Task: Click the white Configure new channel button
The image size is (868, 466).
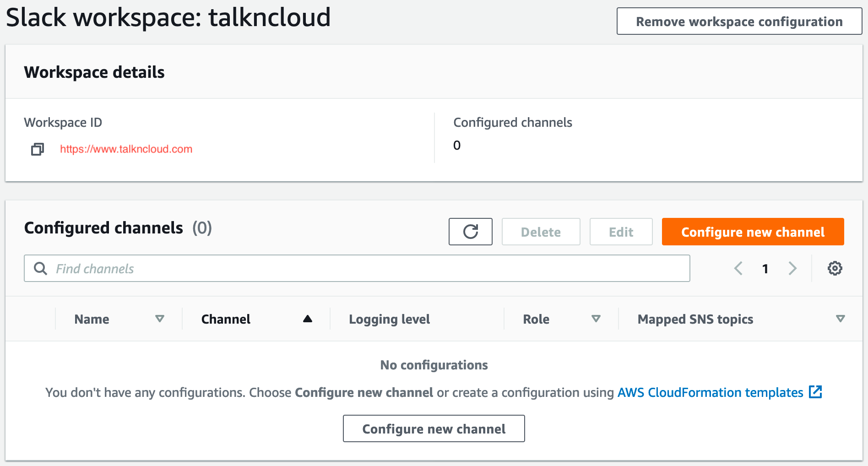Action: 434,428
